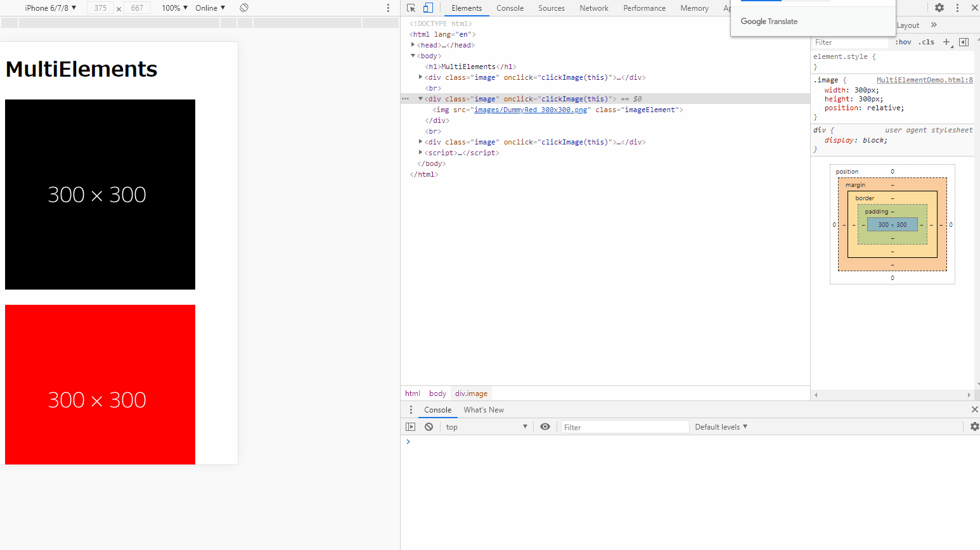Click the viewport width field 375
980x550 pixels.
coord(100,8)
